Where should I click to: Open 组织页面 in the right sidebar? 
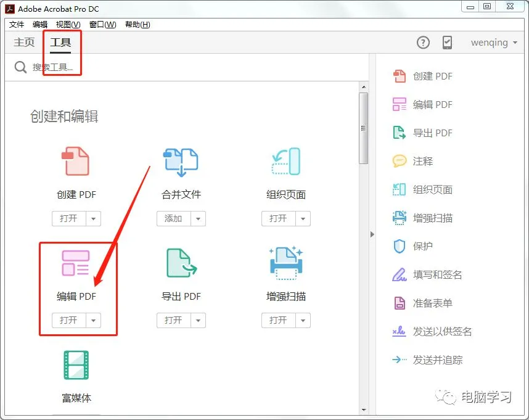(423, 189)
